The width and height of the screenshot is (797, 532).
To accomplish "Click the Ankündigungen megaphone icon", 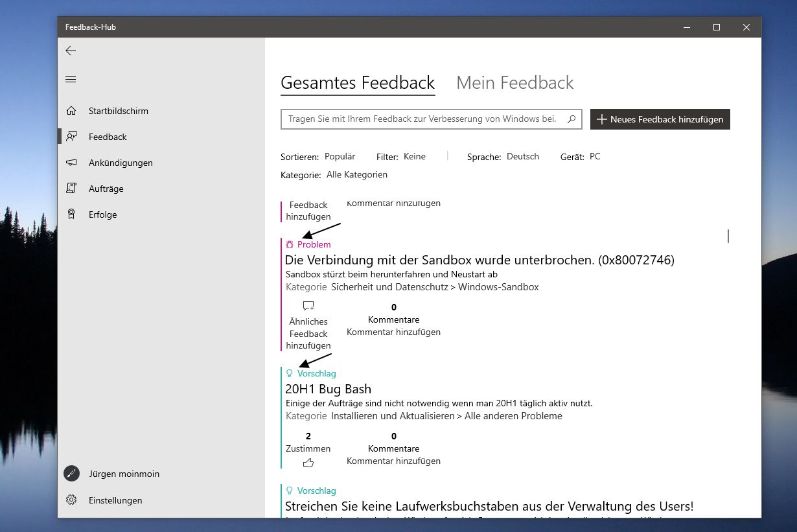I will click(71, 163).
